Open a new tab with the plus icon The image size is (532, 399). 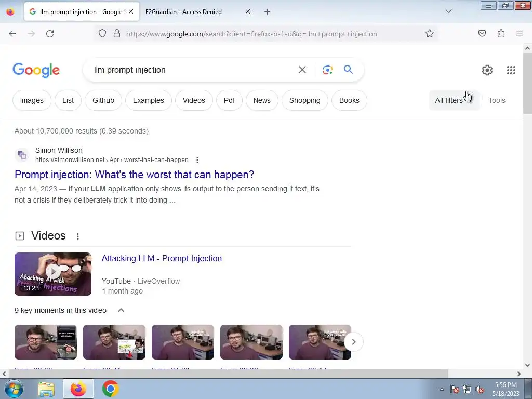pyautogui.click(x=268, y=12)
